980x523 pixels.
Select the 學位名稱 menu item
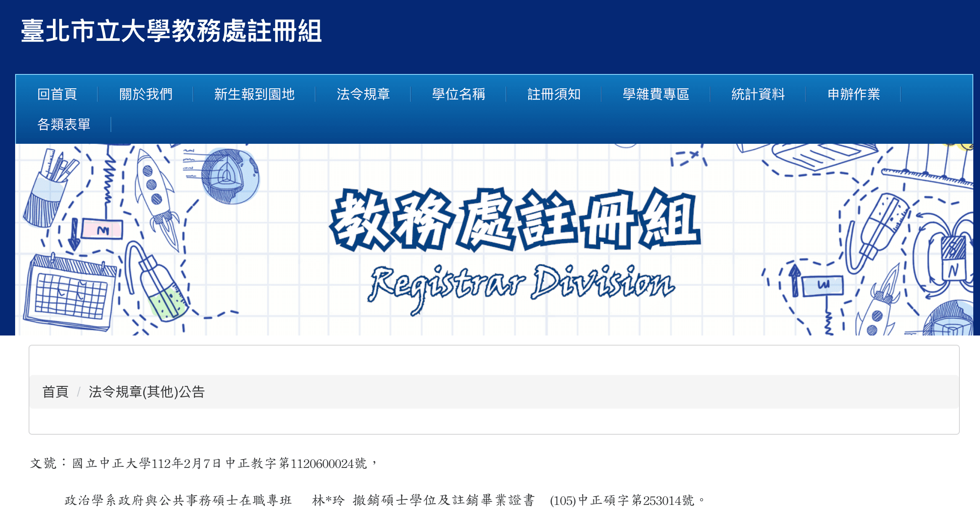coord(458,94)
